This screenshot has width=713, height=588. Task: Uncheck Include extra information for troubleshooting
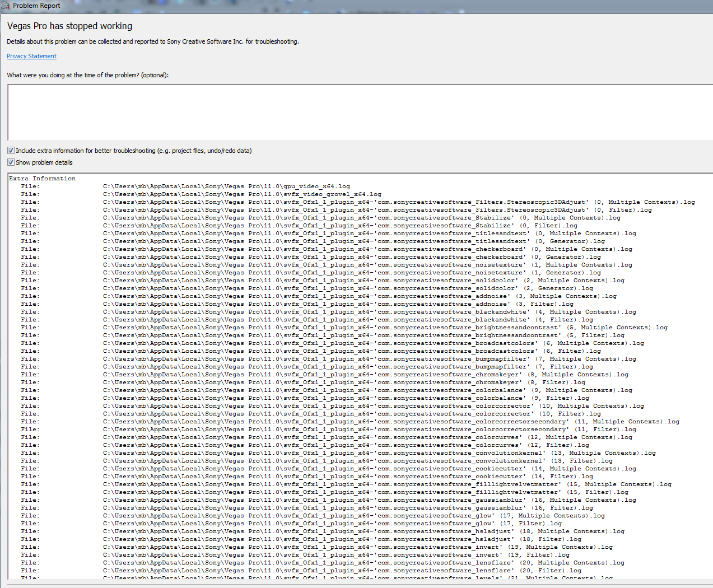(x=11, y=151)
